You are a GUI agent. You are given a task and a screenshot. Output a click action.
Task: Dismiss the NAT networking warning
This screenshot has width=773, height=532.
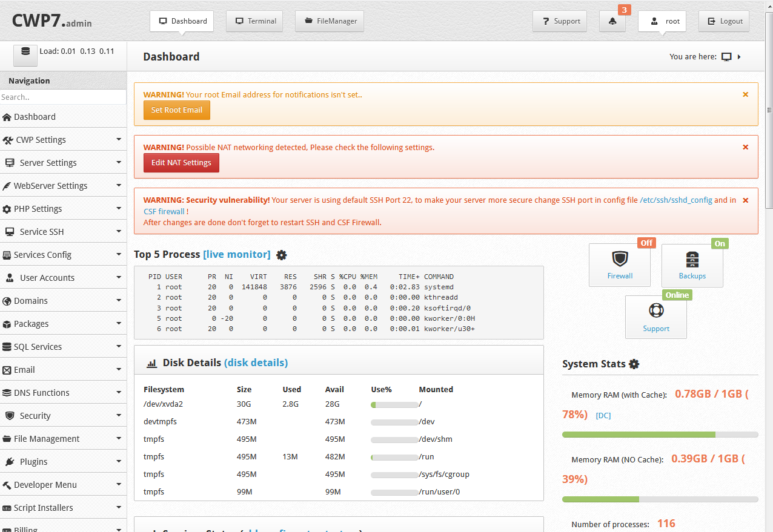[x=746, y=147]
